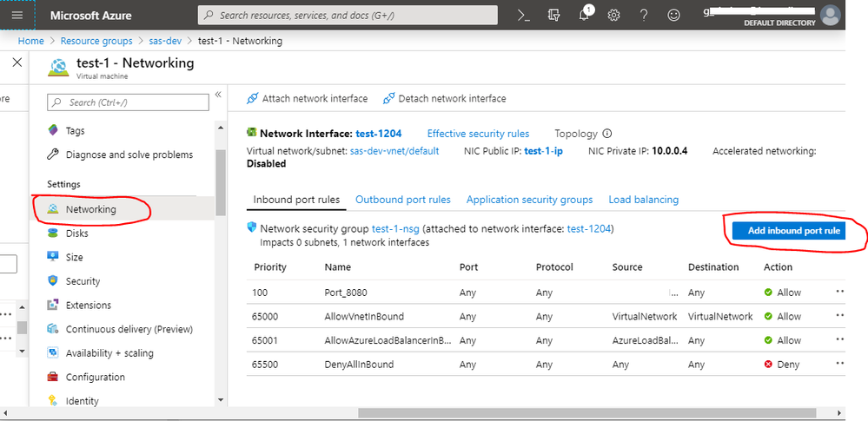Screen dimensions: 868x421
Task: Switch to the Load balancing tab
Action: (643, 200)
